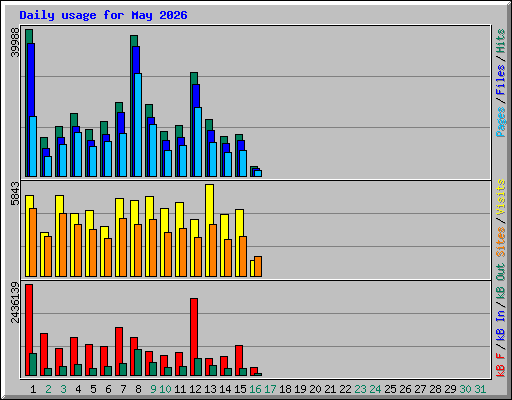Click day 14 on the x-axis

click(225, 389)
